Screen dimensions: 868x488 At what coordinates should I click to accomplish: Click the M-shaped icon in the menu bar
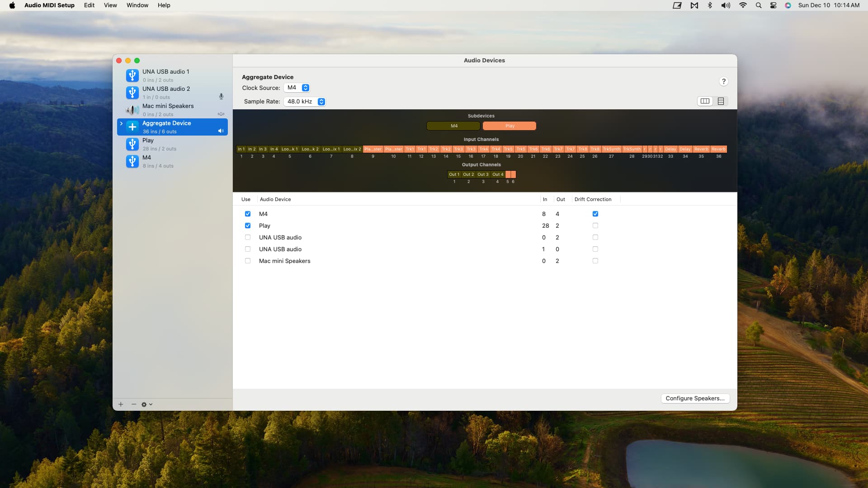[694, 5]
